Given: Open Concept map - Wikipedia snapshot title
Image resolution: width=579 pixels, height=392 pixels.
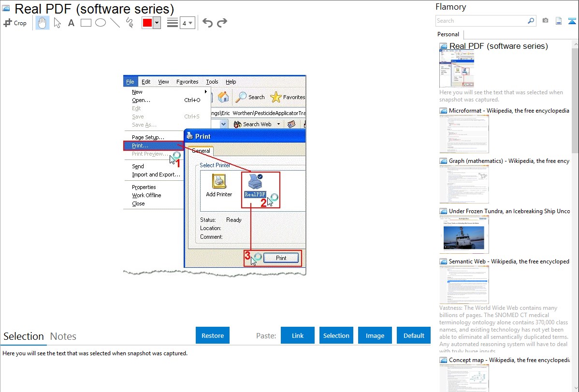Looking at the screenshot, I should point(509,360).
